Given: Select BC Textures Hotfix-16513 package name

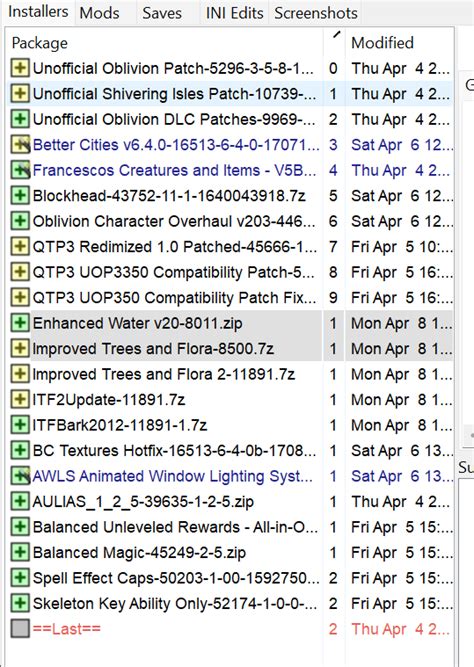Looking at the screenshot, I should tap(174, 450).
